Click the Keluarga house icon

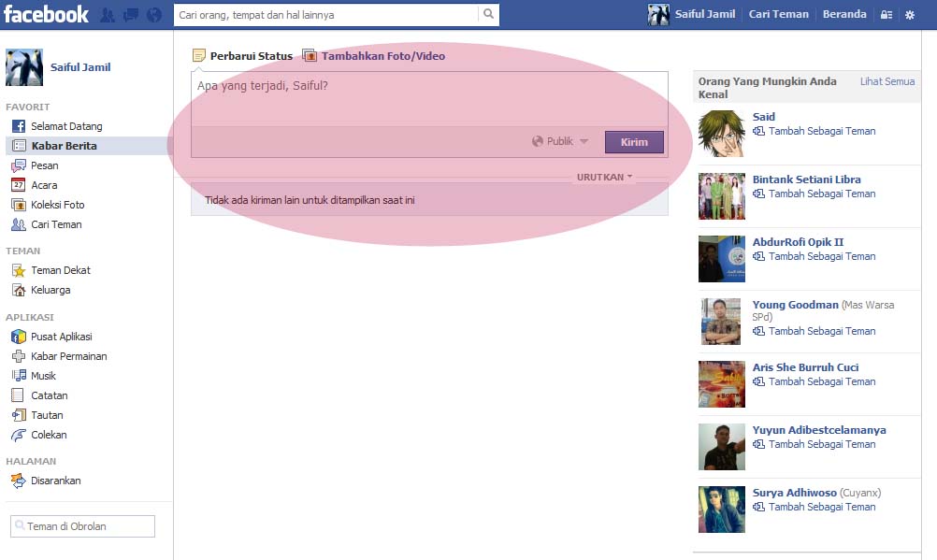point(19,290)
